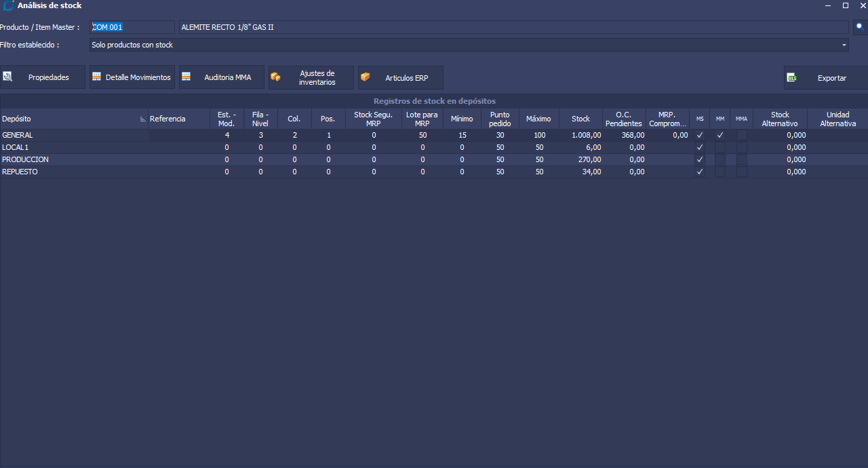Click the Máximo column header

coord(539,119)
